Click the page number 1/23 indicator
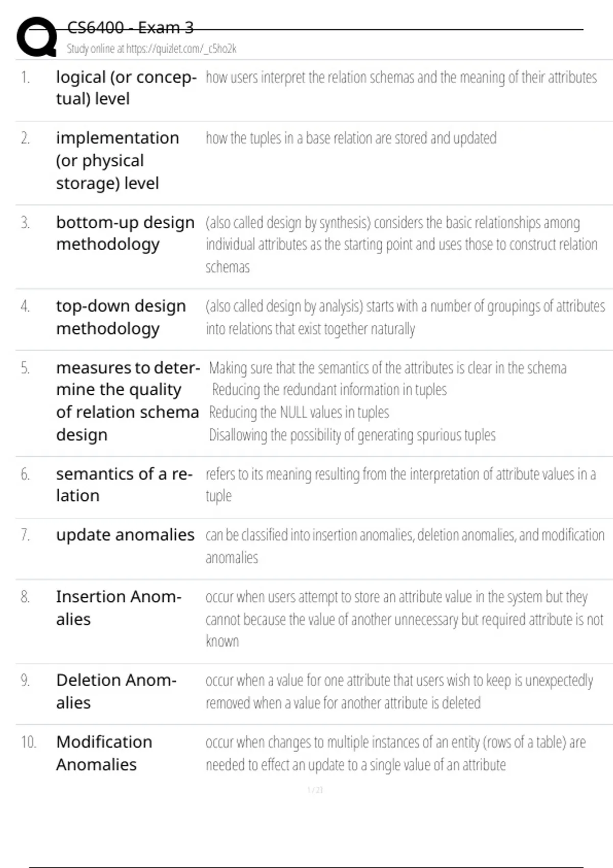 [315, 790]
